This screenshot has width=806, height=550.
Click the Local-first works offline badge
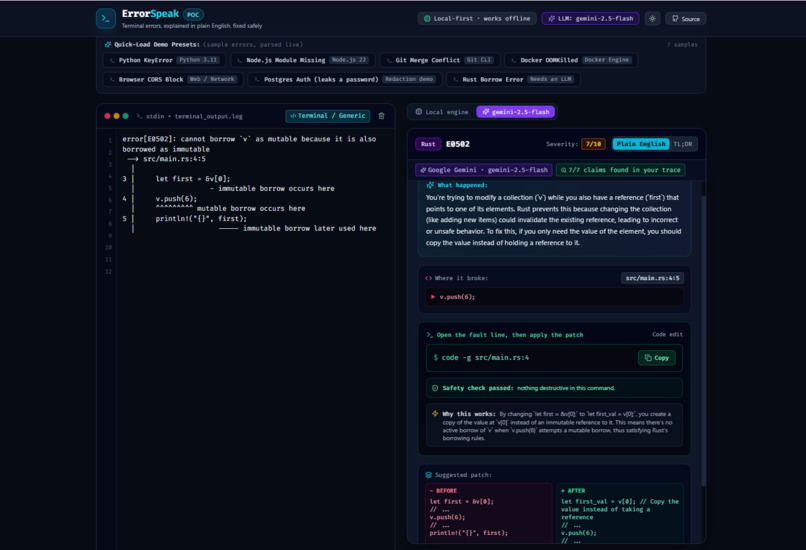(x=477, y=19)
